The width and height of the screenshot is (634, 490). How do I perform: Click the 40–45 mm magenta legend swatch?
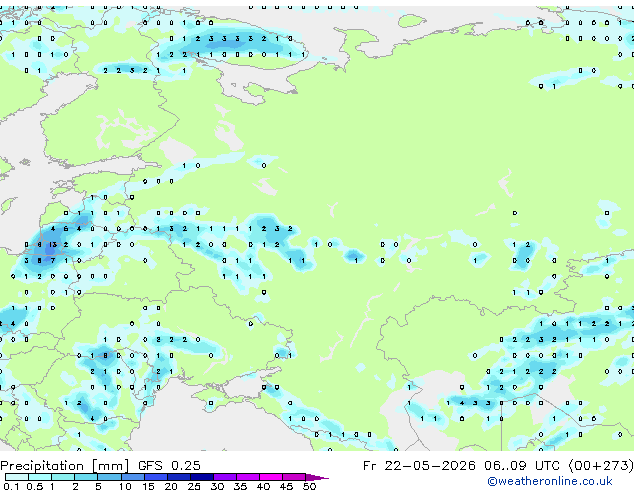click(271, 477)
